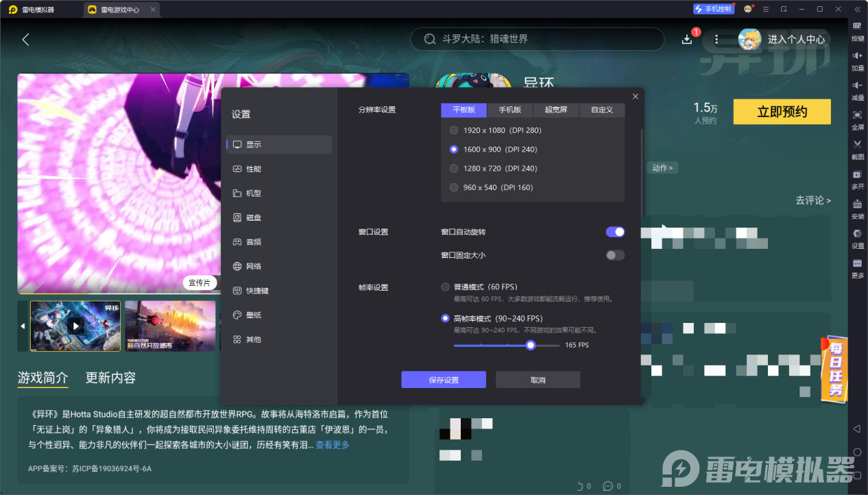
Task: Switch to the 手机版 resolution tab
Action: click(510, 110)
